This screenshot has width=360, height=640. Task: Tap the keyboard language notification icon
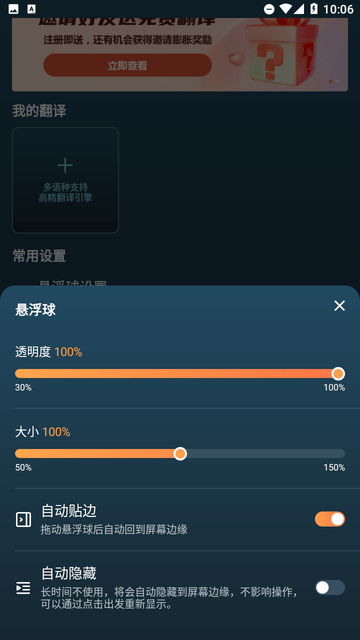point(31,9)
